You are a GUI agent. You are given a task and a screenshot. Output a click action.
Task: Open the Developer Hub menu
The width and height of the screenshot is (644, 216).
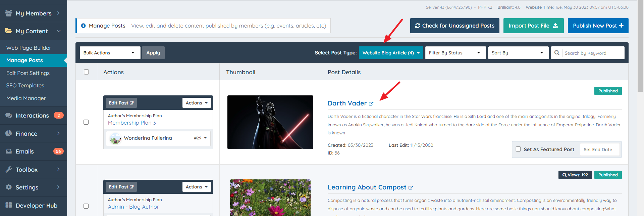34,205
